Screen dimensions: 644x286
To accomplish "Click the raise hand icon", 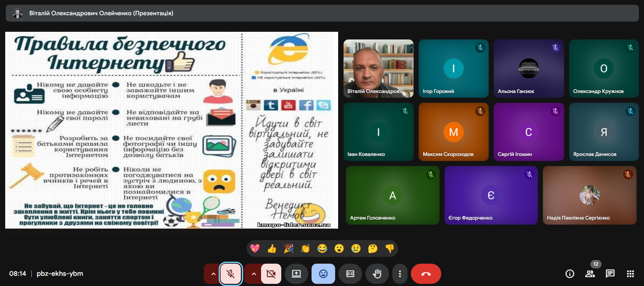I will pos(377,274).
